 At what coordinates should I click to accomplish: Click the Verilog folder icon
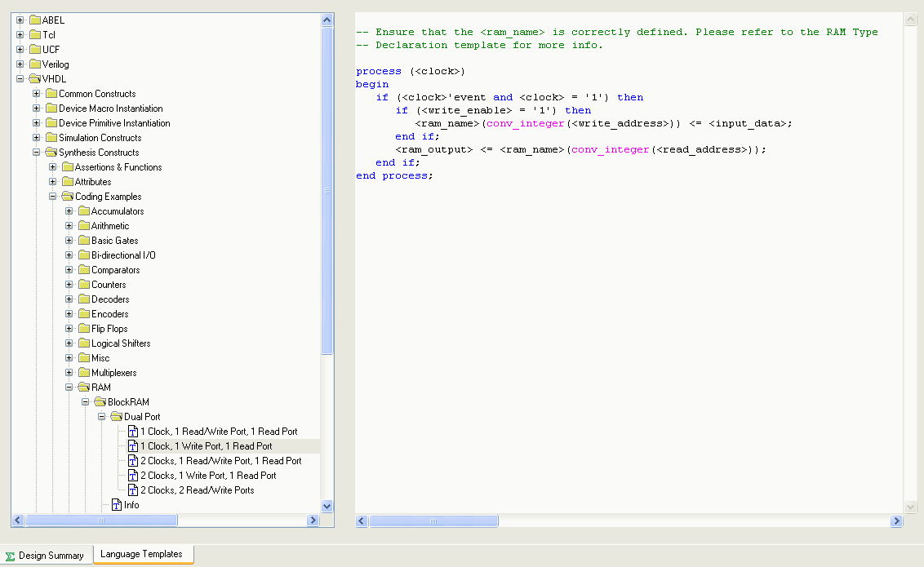coord(35,64)
